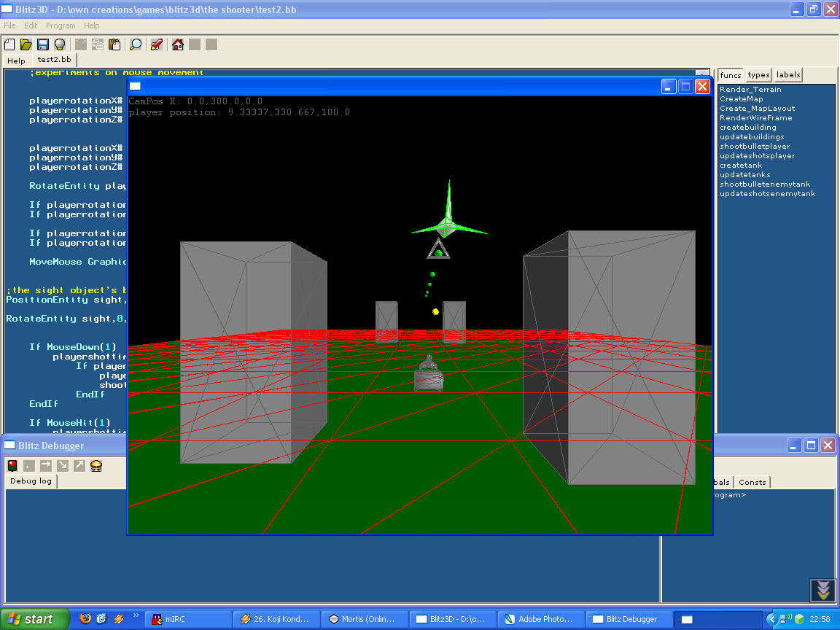Click the Debugger step into down-right arrow icon
Screen dimensions: 840x630
pos(63,465)
